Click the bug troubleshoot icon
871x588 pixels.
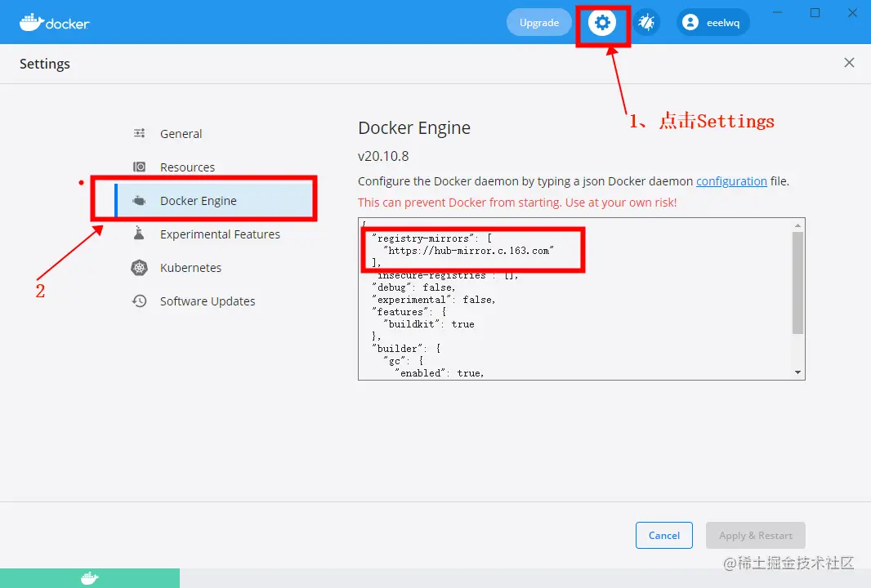[x=646, y=23]
